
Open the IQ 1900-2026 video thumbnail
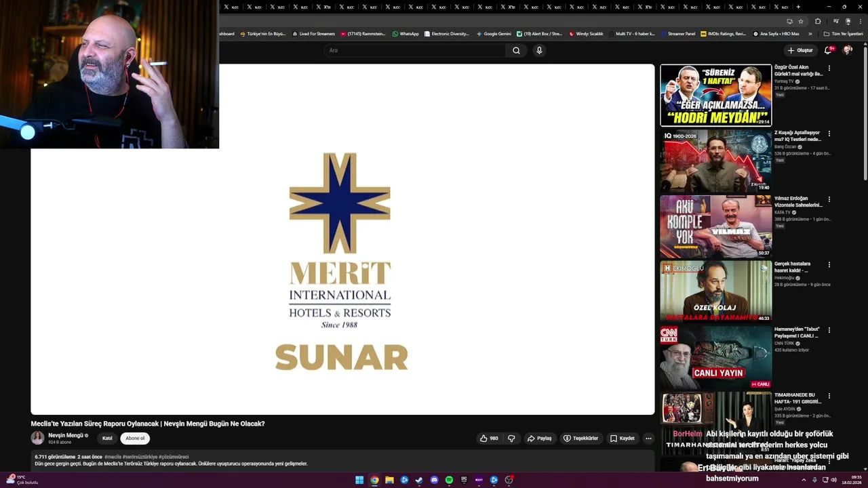coord(716,161)
